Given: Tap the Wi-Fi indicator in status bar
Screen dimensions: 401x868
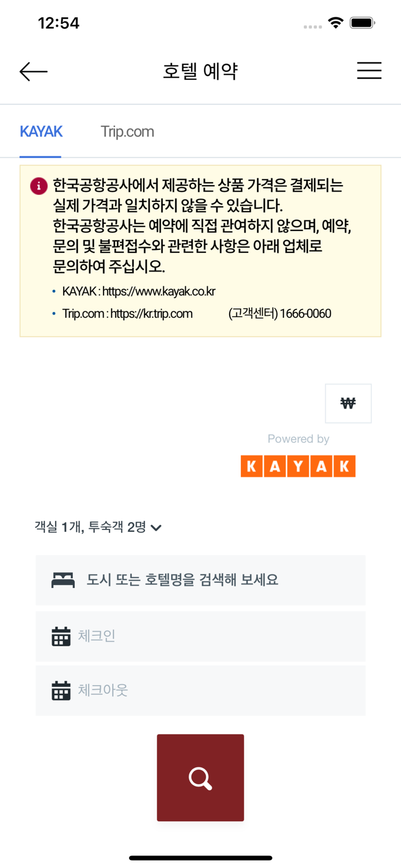Looking at the screenshot, I should click(x=336, y=22).
